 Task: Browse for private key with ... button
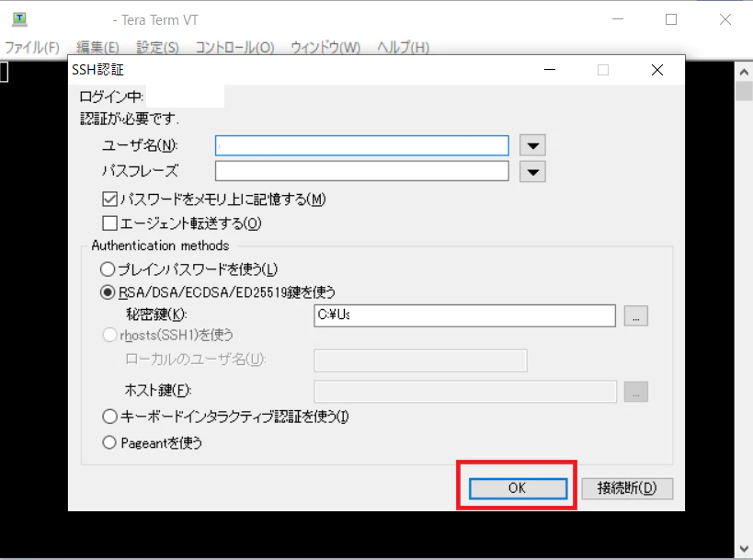tap(636, 315)
